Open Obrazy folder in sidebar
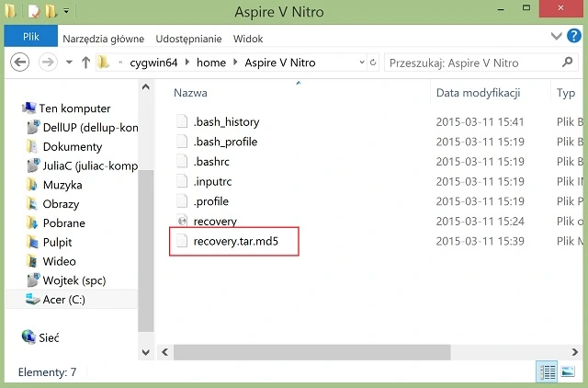This screenshot has height=388, width=588. pos(61,204)
